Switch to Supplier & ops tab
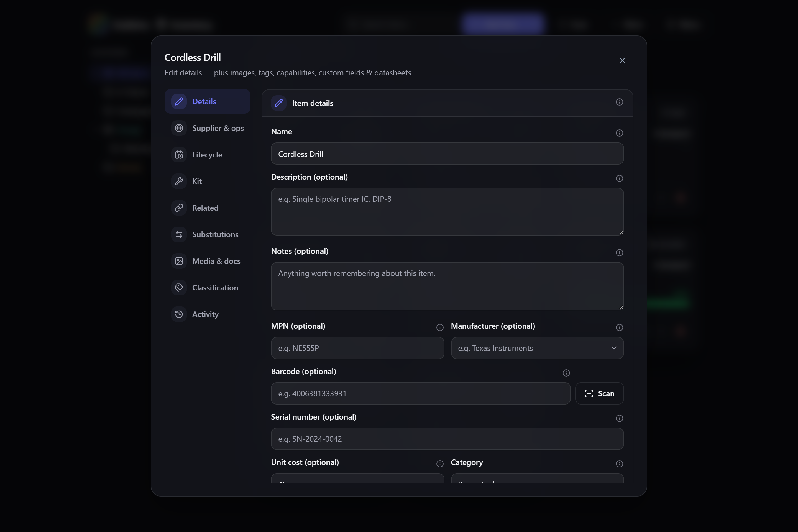Screen dimensions: 798x532 [x=207, y=128]
